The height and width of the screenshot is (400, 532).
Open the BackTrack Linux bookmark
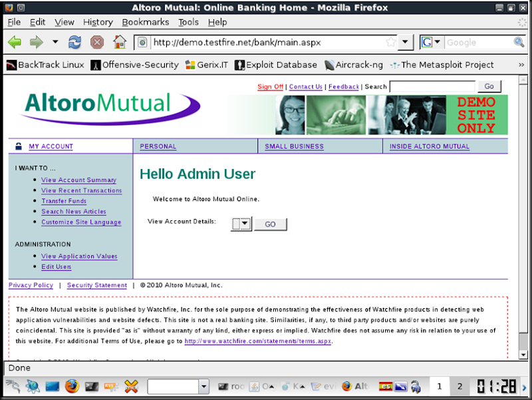[45, 65]
